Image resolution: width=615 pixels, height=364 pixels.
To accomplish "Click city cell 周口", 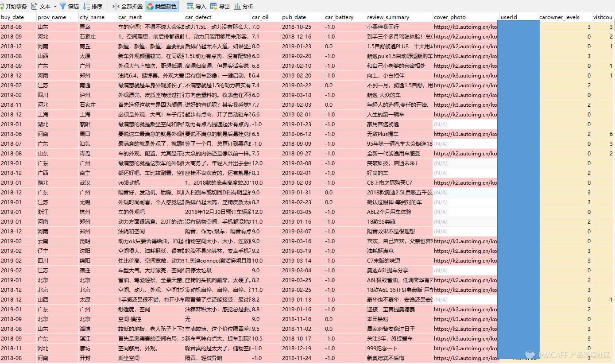I will click(98, 134).
